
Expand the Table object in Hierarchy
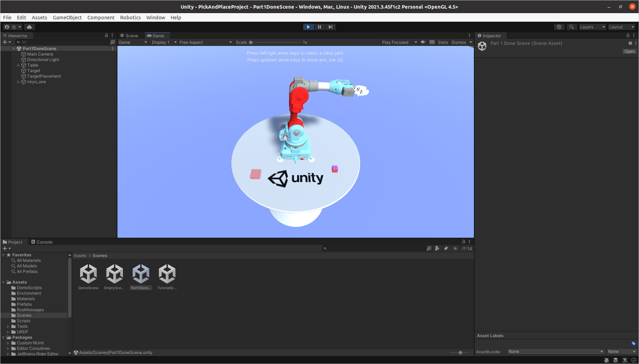(19, 65)
